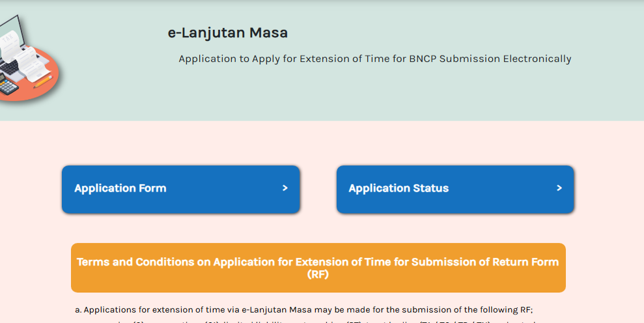Open the Application Form
Screen dimensions: 644x323
click(x=181, y=190)
